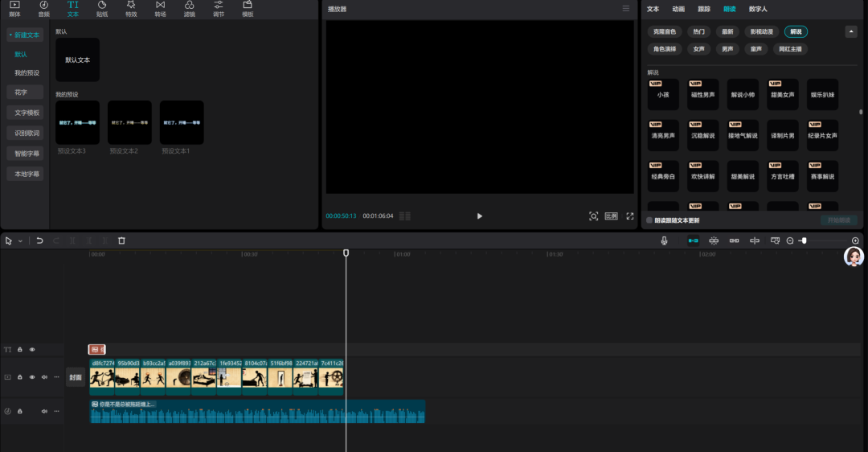
Task: Collapse the voice category list arrow
Action: click(x=851, y=31)
